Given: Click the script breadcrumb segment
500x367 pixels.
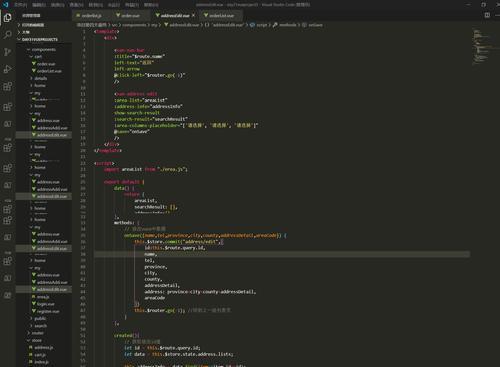Looking at the screenshot, I should point(259,25).
